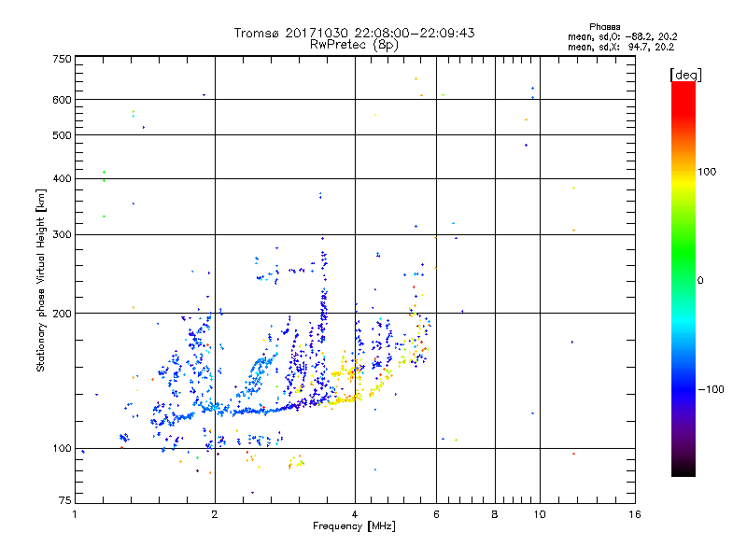Click the x-axis tick label '10'

(x=540, y=514)
